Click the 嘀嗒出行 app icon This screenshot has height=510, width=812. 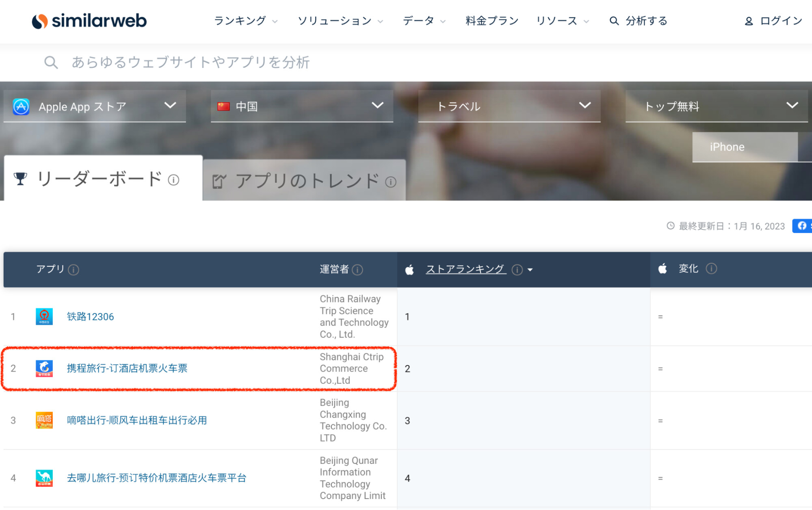point(44,420)
